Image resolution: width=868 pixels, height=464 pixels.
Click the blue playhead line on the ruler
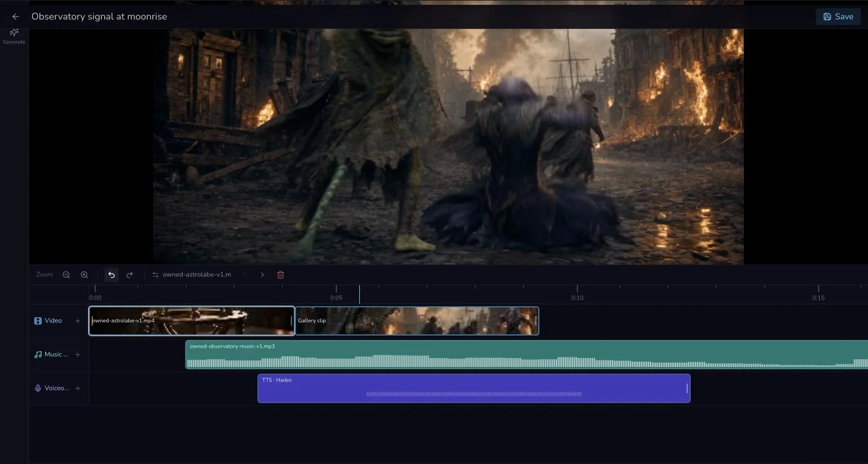(x=359, y=295)
